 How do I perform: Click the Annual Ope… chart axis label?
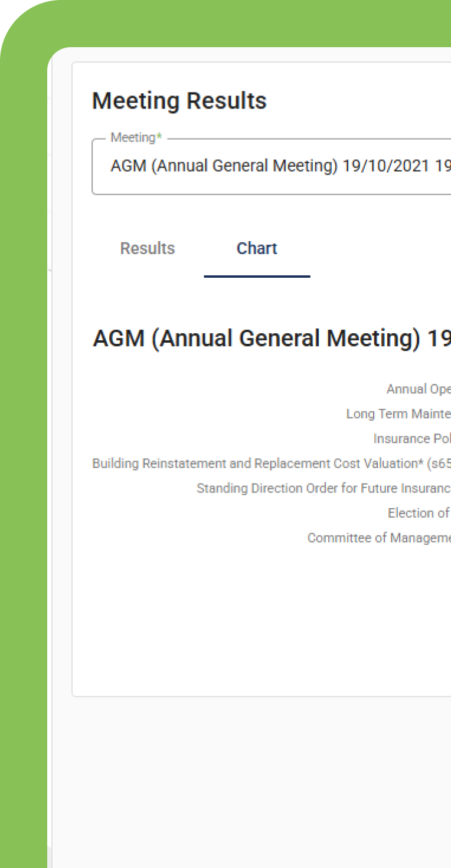pos(418,389)
